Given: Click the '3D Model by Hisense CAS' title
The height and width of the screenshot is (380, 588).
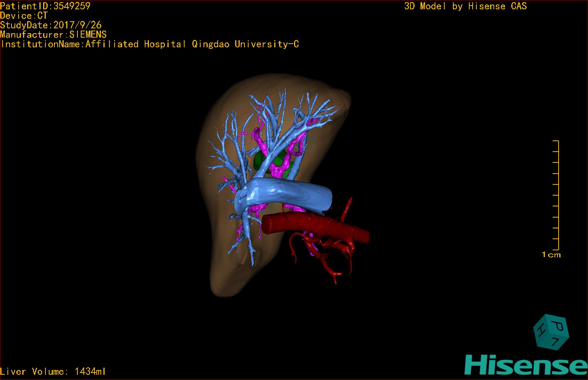Looking at the screenshot, I should (465, 6).
